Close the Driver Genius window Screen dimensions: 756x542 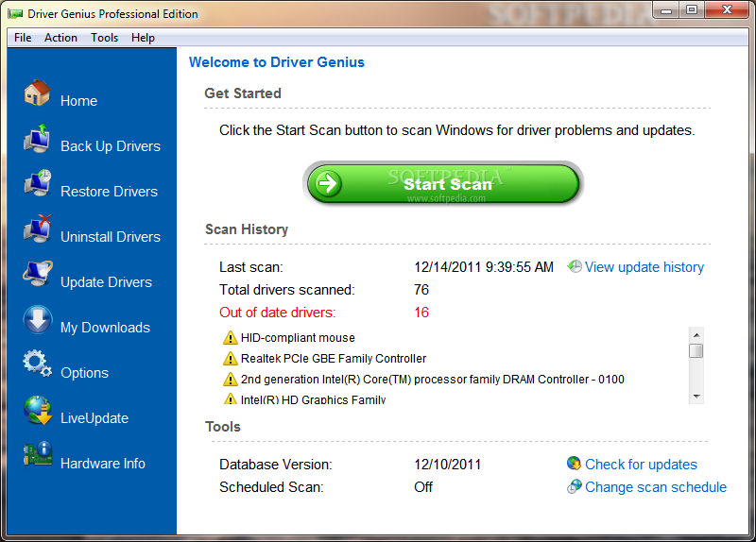pyautogui.click(x=727, y=9)
